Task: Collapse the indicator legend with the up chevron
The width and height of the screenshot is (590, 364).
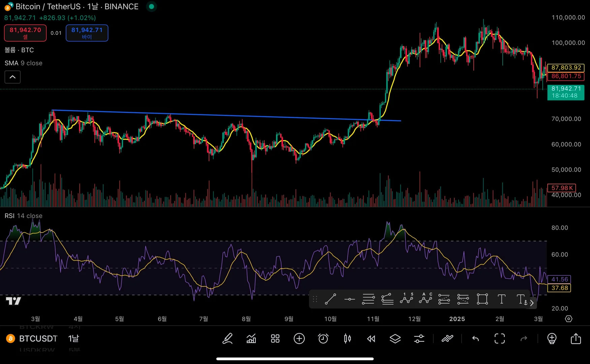Action: (x=12, y=77)
